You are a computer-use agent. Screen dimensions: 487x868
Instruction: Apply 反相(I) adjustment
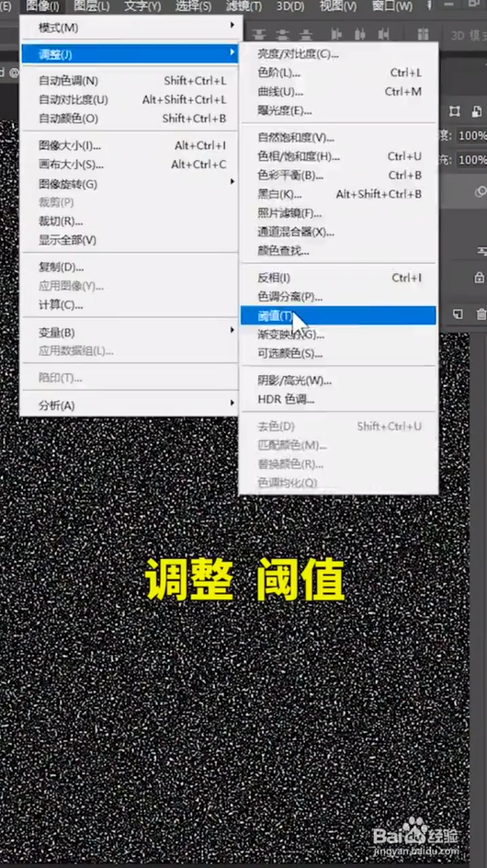(x=338, y=278)
